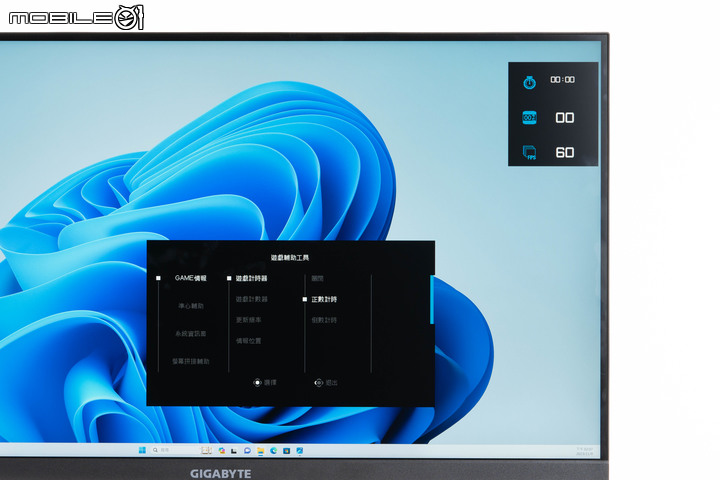Choose 倒數計時 (countdown) timer option
Image resolution: width=720 pixels, height=480 pixels.
(x=324, y=320)
